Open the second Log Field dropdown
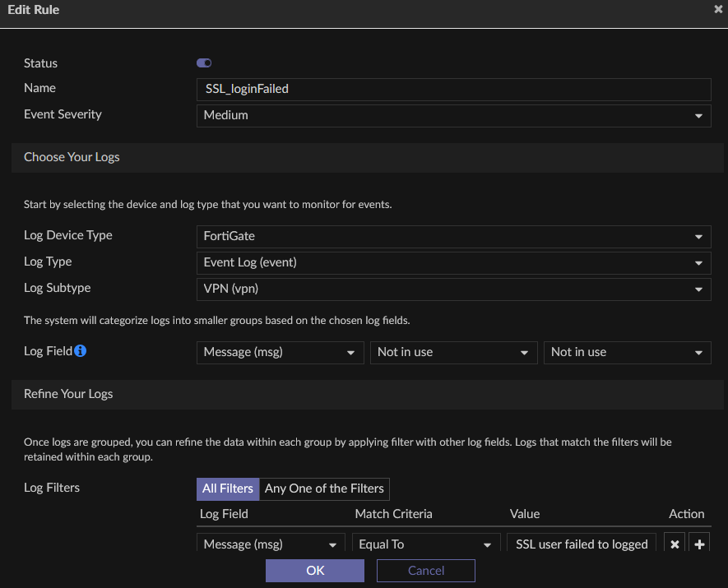This screenshot has width=728, height=588. click(x=453, y=352)
